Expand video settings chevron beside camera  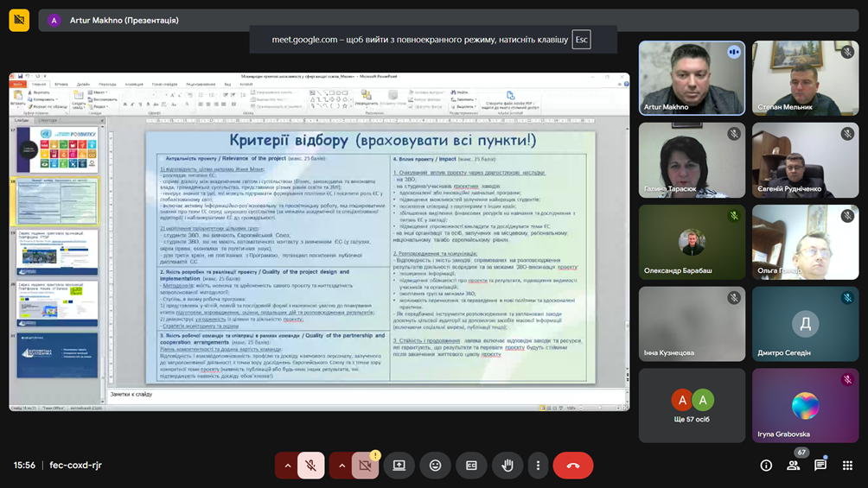point(341,466)
